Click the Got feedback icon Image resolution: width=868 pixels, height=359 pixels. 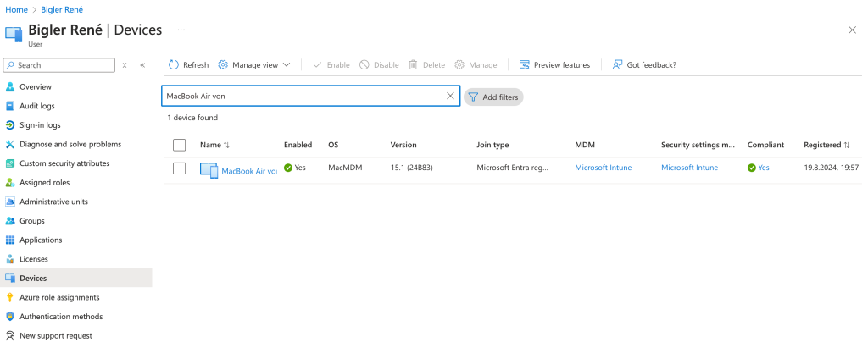point(618,65)
